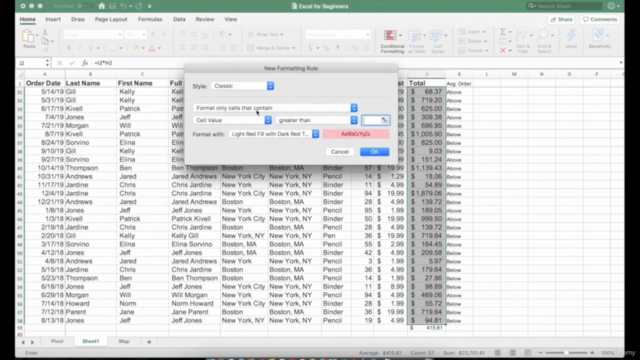Click the Order Date header cell
Screen dimensions: 640x360
click(44, 83)
